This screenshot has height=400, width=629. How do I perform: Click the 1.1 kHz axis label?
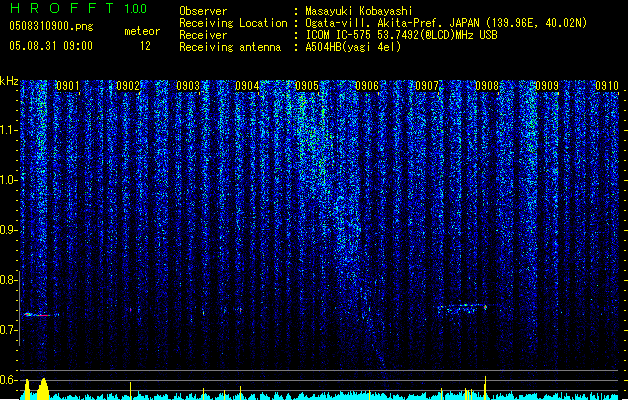[x=9, y=130]
